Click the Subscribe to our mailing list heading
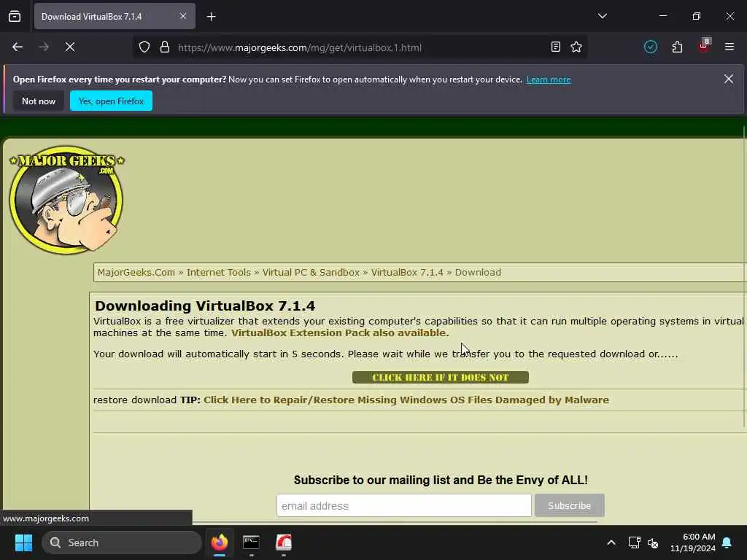This screenshot has width=747, height=560. [441, 480]
